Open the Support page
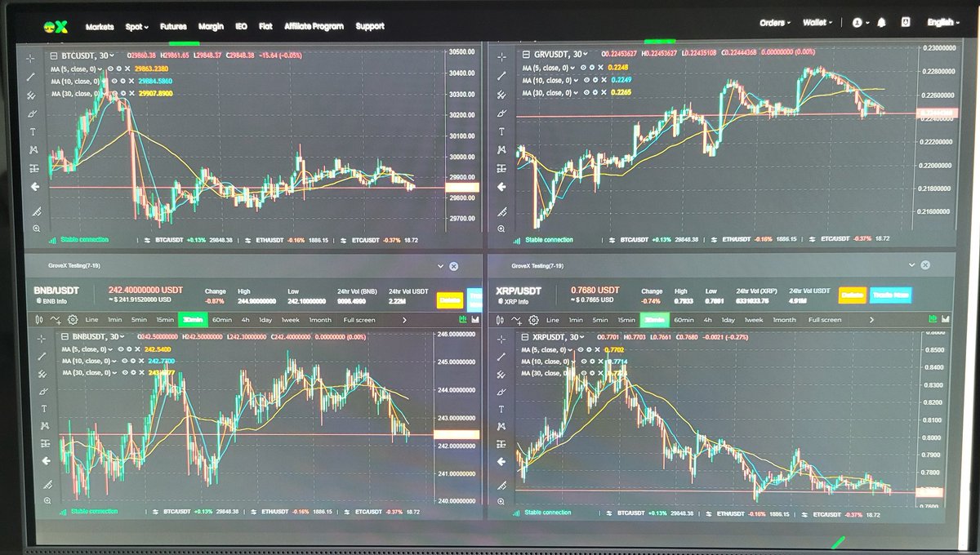 pyautogui.click(x=370, y=26)
